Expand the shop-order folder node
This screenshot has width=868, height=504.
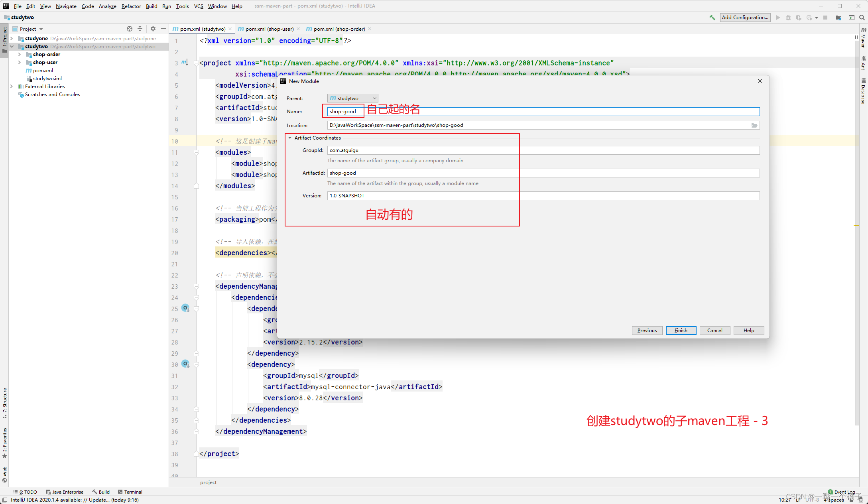click(x=19, y=54)
